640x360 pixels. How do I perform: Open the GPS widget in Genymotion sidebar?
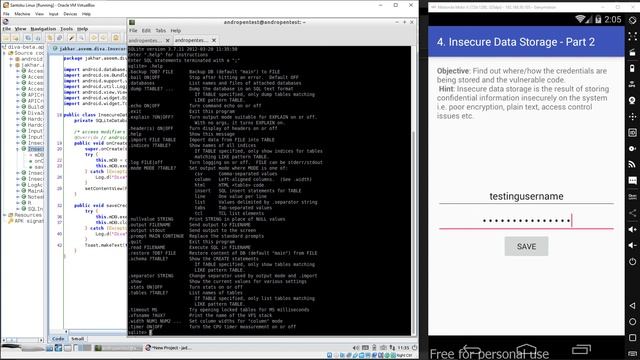(632, 84)
